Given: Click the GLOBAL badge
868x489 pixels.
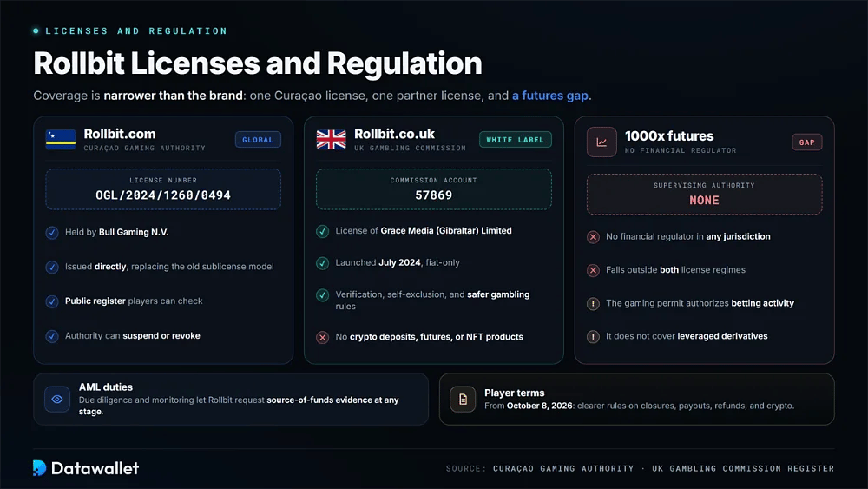Looking at the screenshot, I should coord(258,140).
